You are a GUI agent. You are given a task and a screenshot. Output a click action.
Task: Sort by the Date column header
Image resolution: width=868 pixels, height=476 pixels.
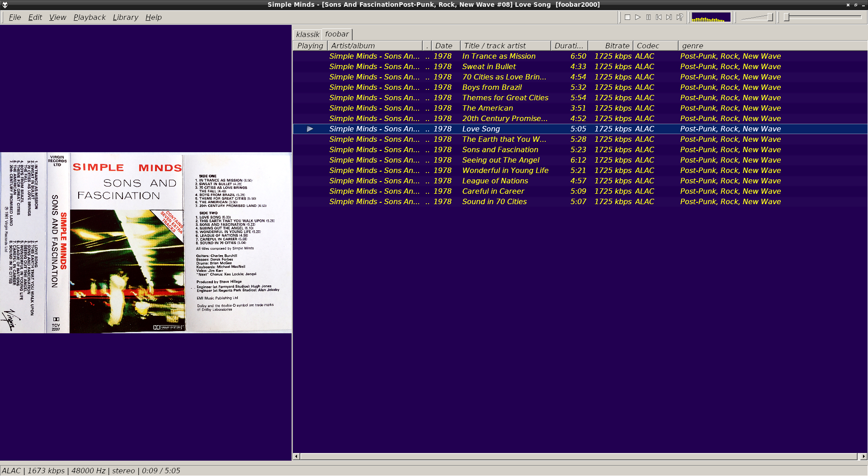(x=446, y=46)
